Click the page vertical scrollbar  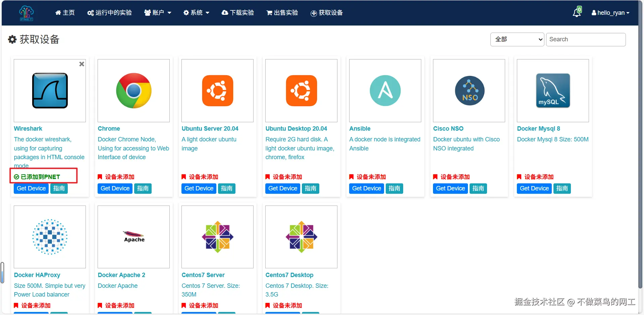point(641,144)
